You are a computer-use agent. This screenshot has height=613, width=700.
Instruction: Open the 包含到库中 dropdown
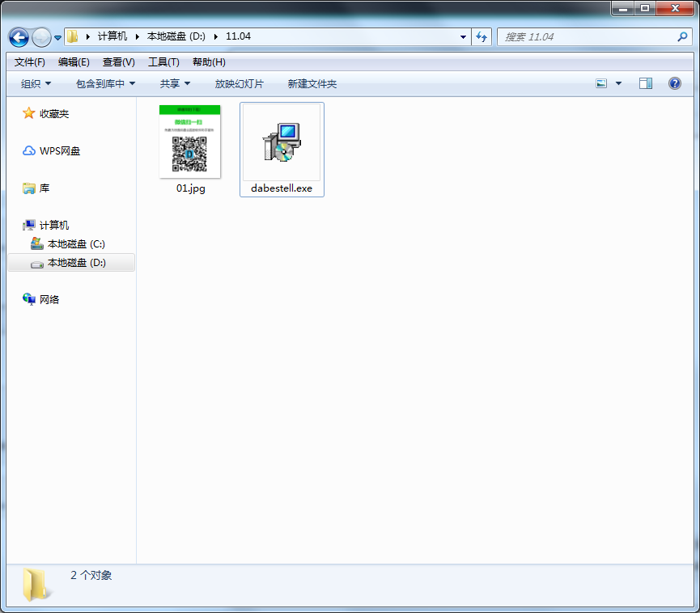(x=105, y=84)
